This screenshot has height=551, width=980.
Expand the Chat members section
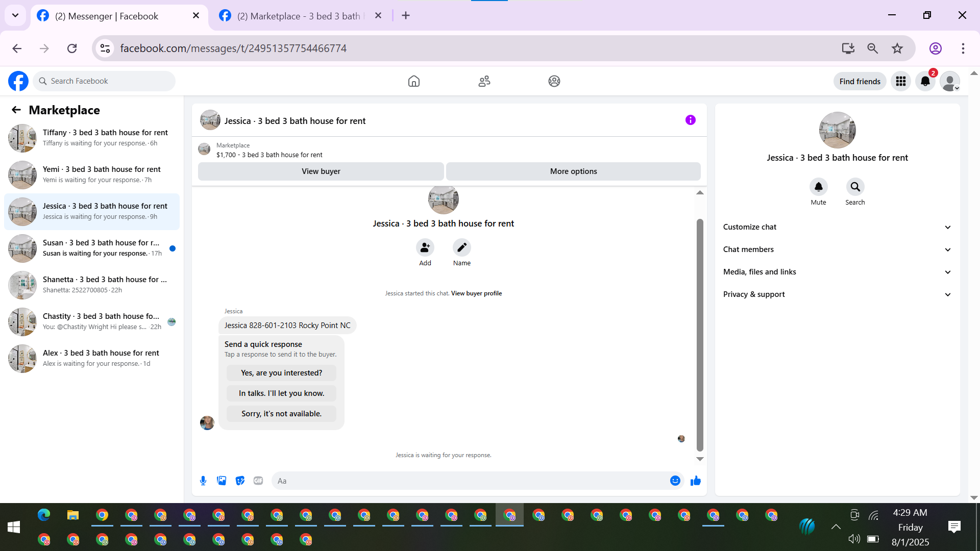pyautogui.click(x=837, y=249)
